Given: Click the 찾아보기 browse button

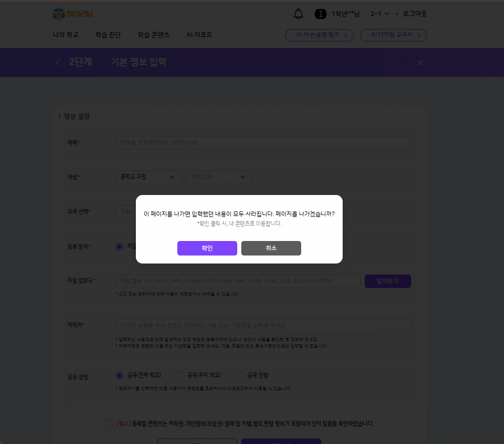Looking at the screenshot, I should pyautogui.click(x=388, y=281).
